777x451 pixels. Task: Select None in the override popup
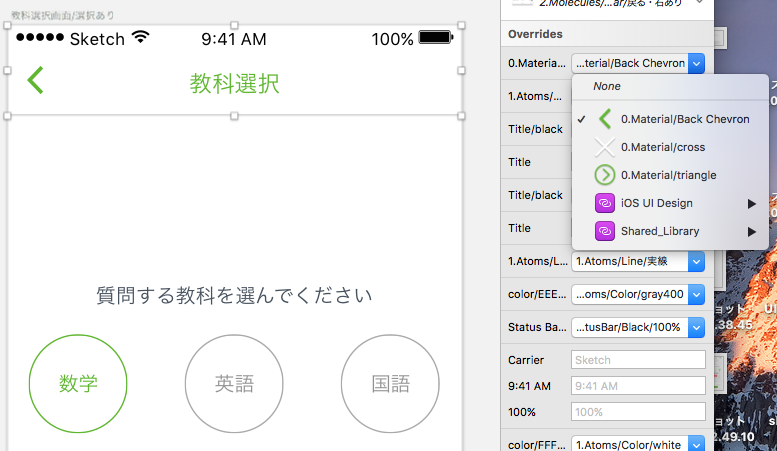tap(607, 87)
